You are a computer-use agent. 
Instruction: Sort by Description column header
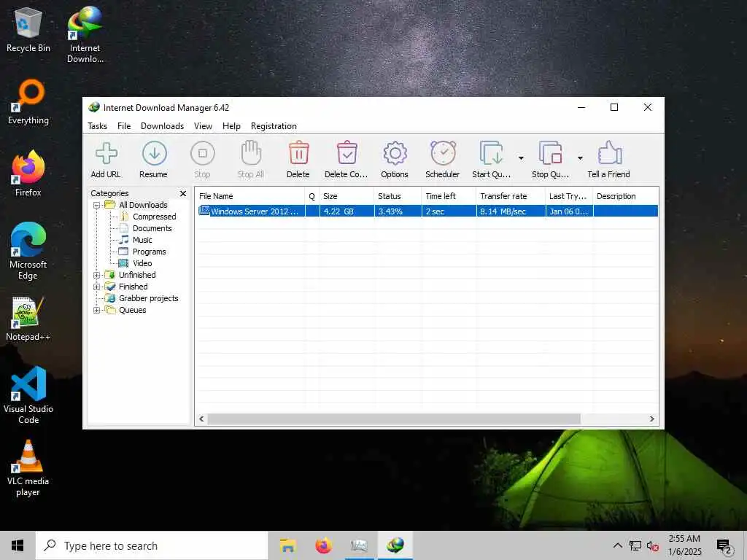tap(625, 196)
